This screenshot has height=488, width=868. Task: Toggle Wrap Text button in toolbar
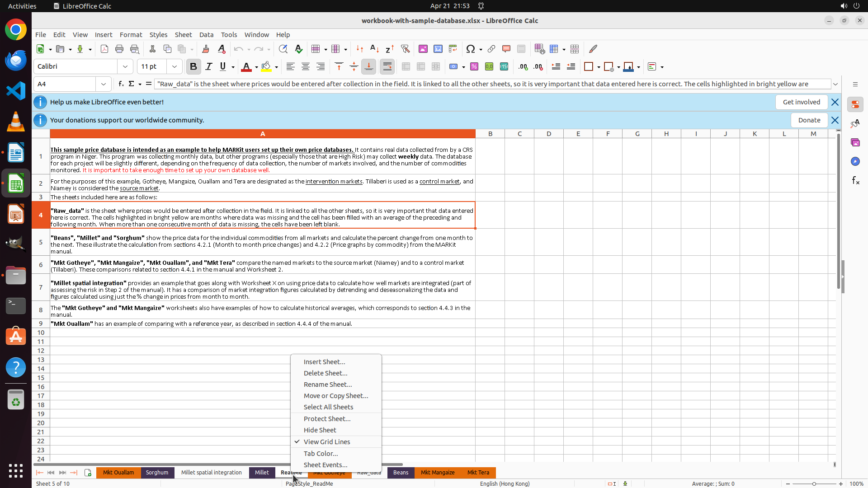pyautogui.click(x=387, y=67)
